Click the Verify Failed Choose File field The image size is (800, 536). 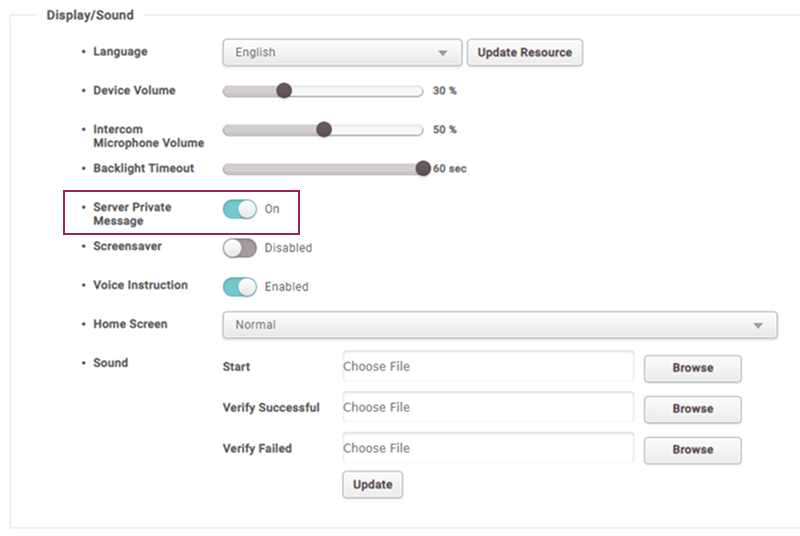pos(488,448)
